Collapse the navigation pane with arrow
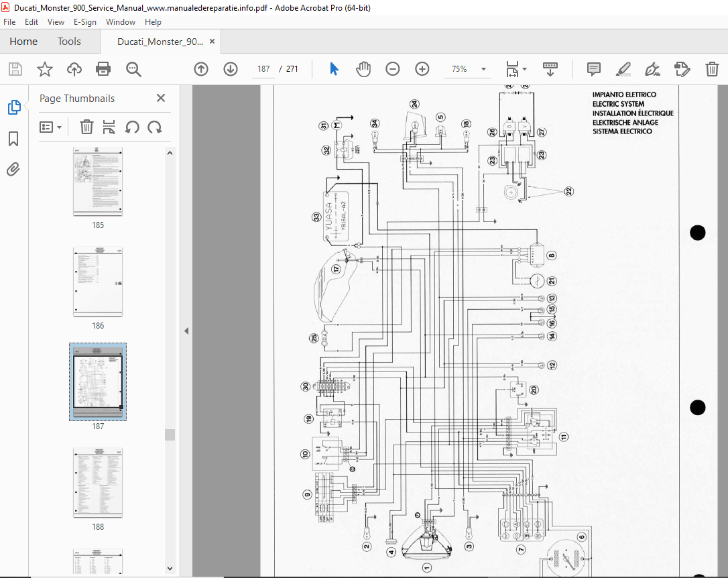The height and width of the screenshot is (578, 728). (x=186, y=331)
